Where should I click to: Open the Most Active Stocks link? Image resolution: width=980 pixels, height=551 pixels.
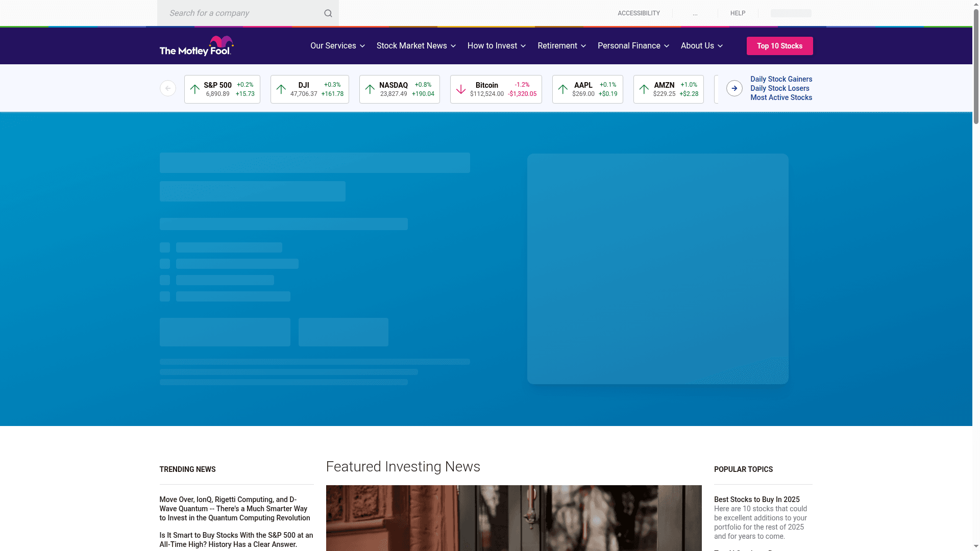pyautogui.click(x=781, y=97)
